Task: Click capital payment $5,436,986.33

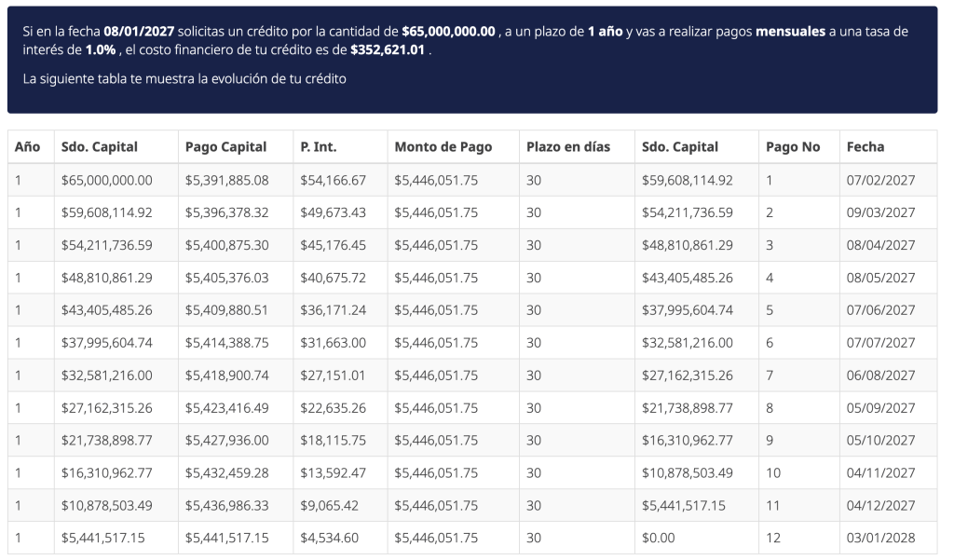Action: (227, 505)
